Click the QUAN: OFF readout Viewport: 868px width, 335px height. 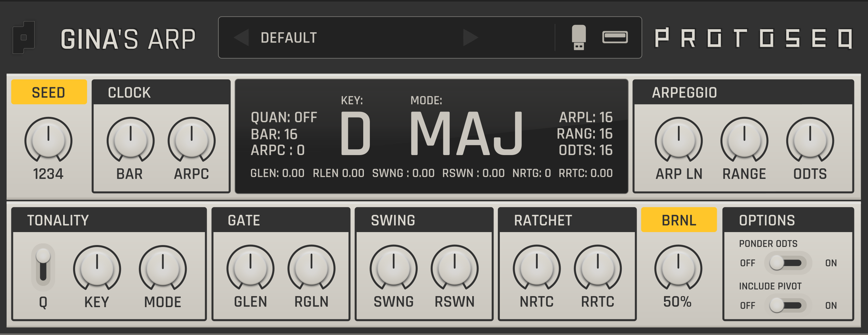point(284,118)
